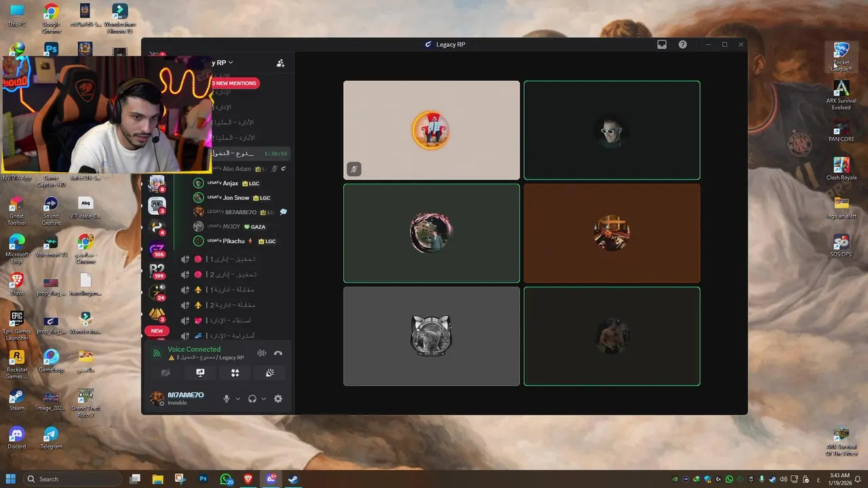
Task: Focus the muted participant tile with red chair avatar
Action: pyautogui.click(x=431, y=130)
